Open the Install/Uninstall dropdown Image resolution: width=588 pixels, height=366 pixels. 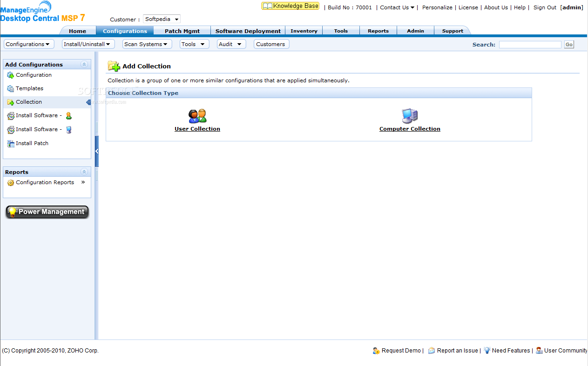pyautogui.click(x=88, y=44)
